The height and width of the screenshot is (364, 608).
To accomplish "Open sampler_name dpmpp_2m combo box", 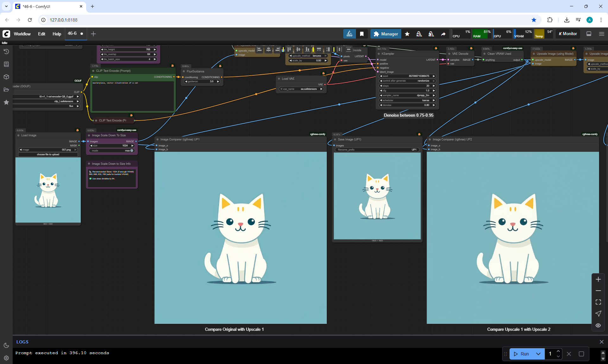I will tap(408, 95).
